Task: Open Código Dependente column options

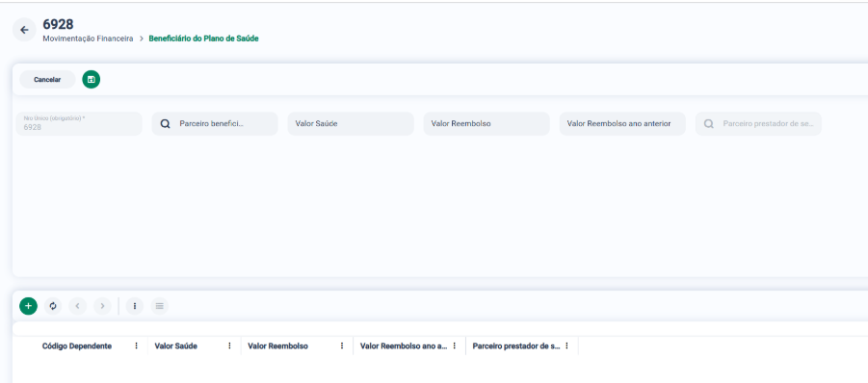Action: point(136,346)
